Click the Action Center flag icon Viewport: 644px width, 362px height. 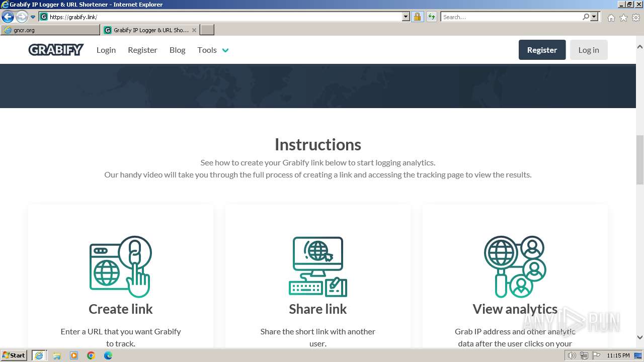click(596, 355)
